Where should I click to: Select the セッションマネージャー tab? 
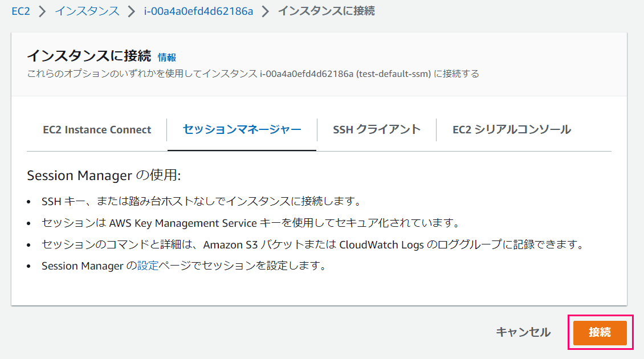242,130
